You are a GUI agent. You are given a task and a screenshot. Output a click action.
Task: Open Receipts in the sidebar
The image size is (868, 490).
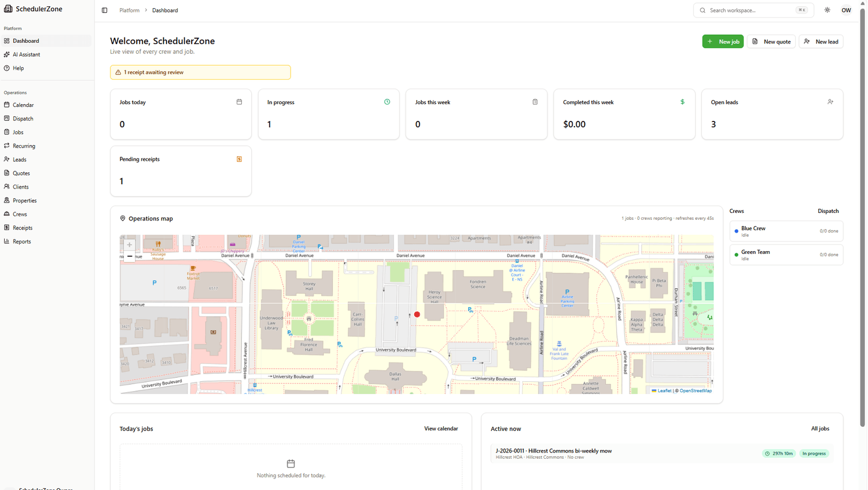(x=47, y=228)
